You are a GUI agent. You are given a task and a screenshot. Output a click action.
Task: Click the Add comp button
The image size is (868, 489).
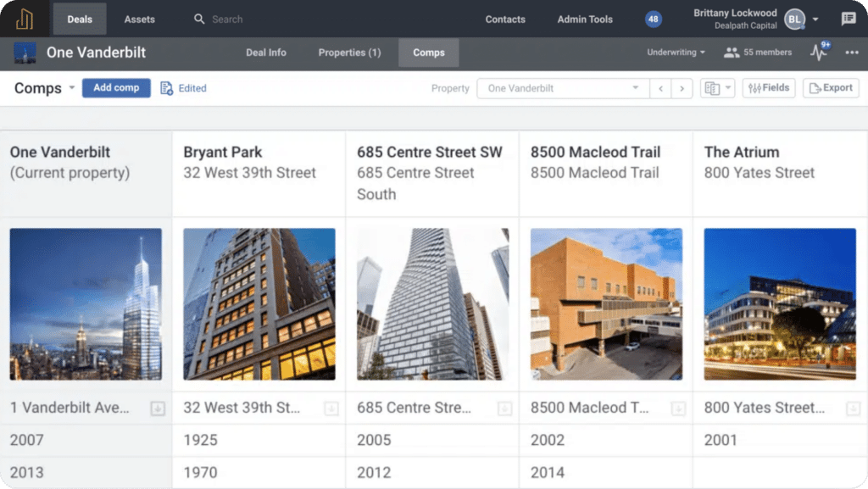(116, 87)
